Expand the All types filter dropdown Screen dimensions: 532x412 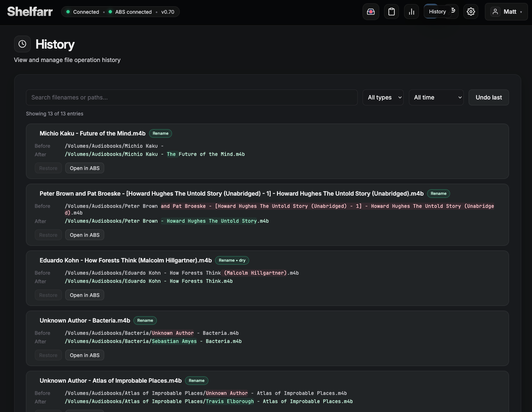(x=383, y=98)
